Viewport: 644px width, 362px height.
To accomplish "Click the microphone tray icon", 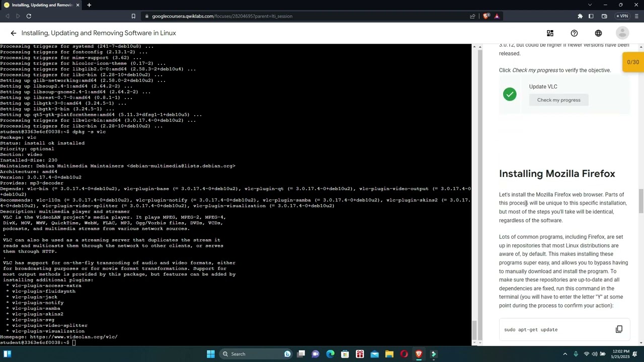I will coord(577,354).
